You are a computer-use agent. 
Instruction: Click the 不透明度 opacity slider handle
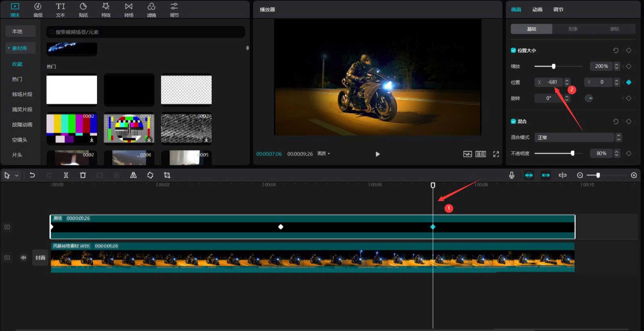click(572, 153)
